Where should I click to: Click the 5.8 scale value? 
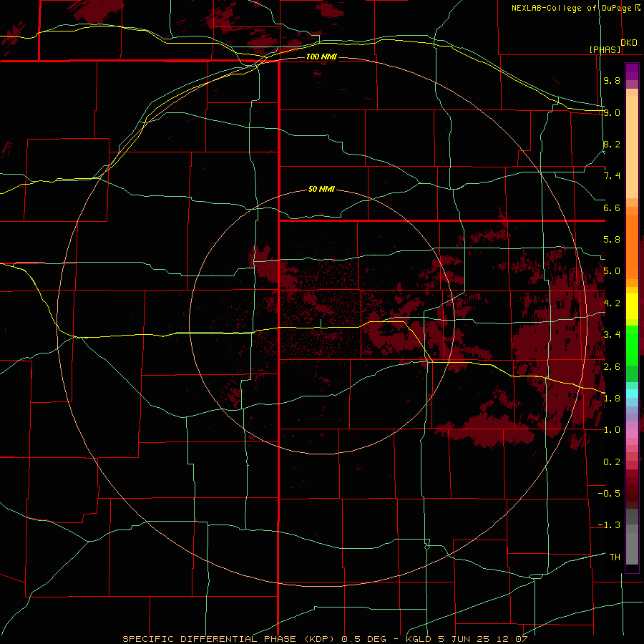point(612,240)
